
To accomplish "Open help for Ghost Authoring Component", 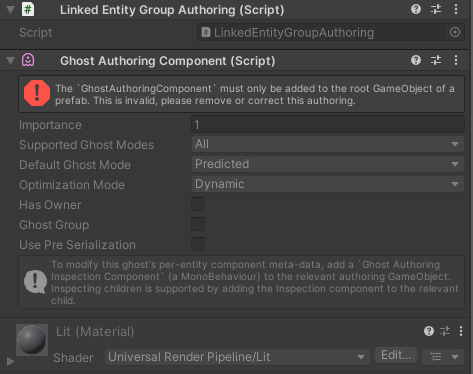I will pos(416,60).
